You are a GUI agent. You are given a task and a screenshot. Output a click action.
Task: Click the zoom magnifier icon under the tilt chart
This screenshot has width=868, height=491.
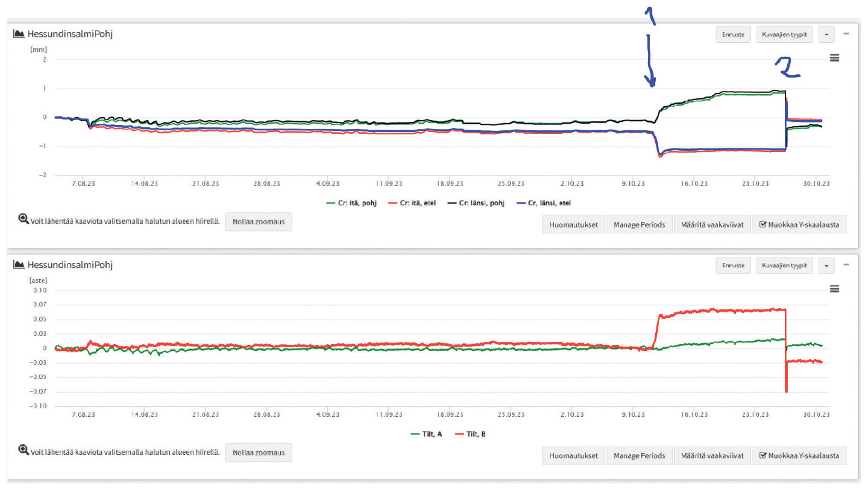click(x=24, y=450)
